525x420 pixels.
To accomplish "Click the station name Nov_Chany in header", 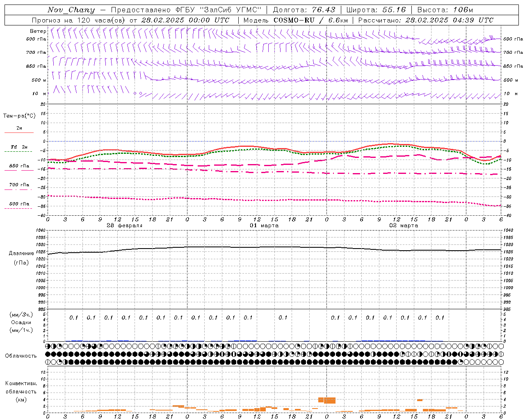I will tap(71, 10).
